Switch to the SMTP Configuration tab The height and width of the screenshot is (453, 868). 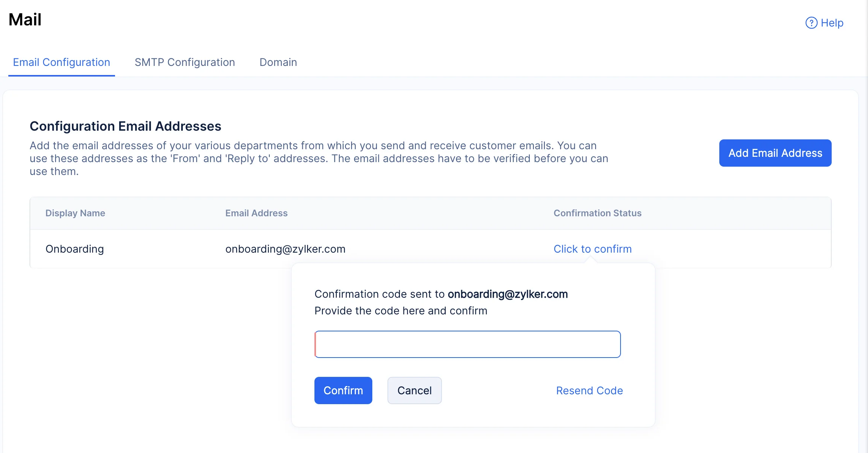click(185, 62)
